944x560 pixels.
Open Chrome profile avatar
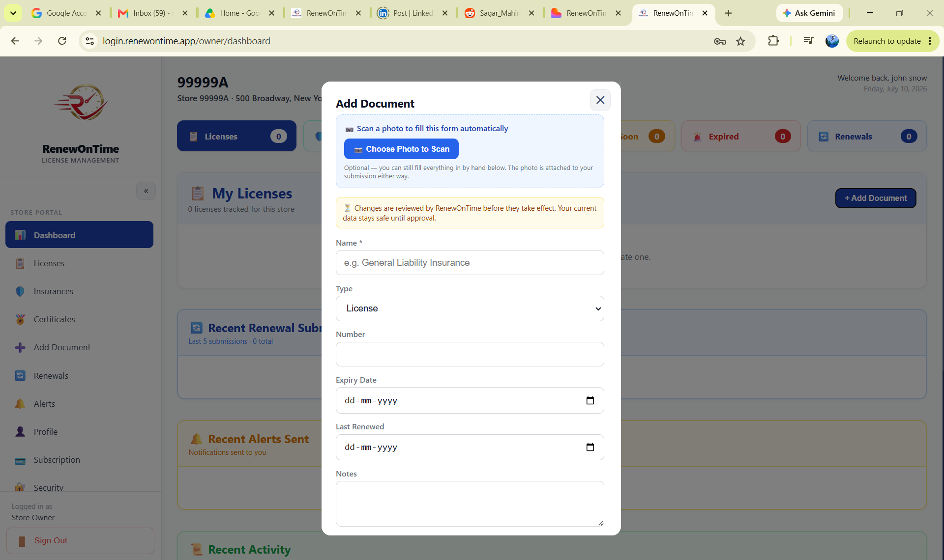[x=832, y=41]
